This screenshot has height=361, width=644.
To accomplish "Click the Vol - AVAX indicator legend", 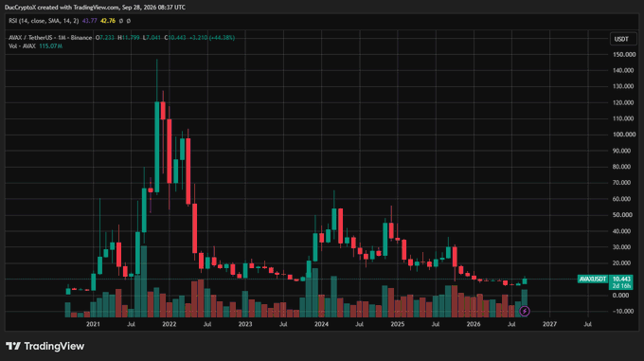I will pos(22,46).
